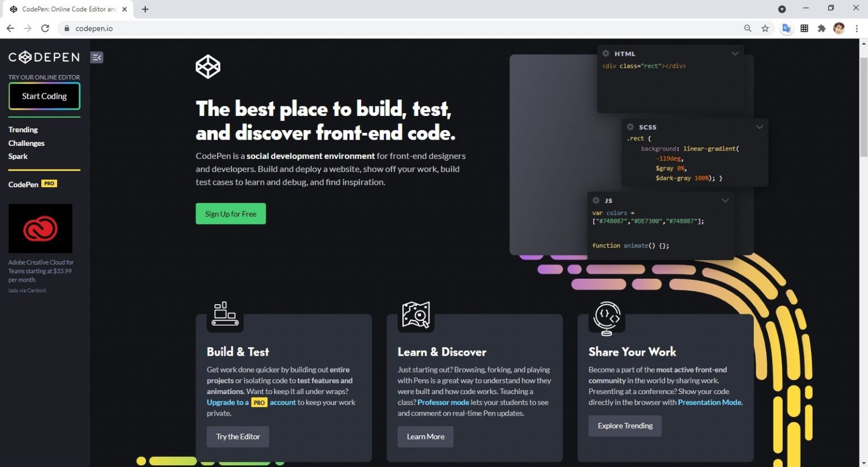Expand the SCSS panel chevron dropdown
The height and width of the screenshot is (467, 868).
759,127
